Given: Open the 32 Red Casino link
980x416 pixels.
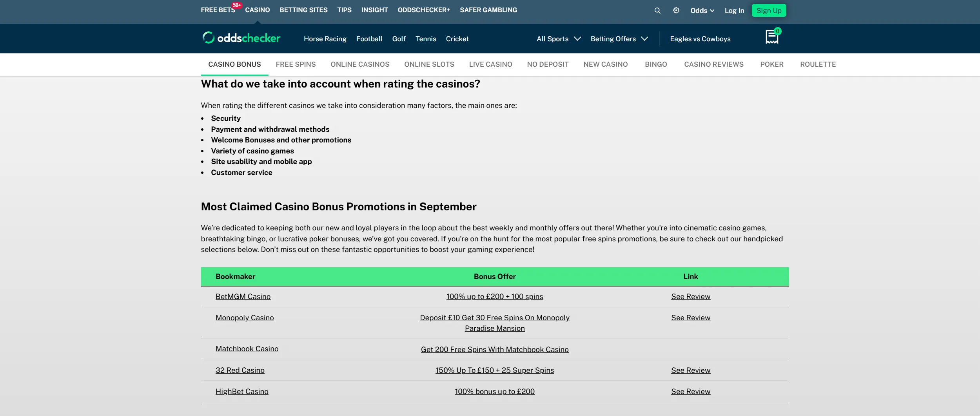Looking at the screenshot, I should [240, 370].
